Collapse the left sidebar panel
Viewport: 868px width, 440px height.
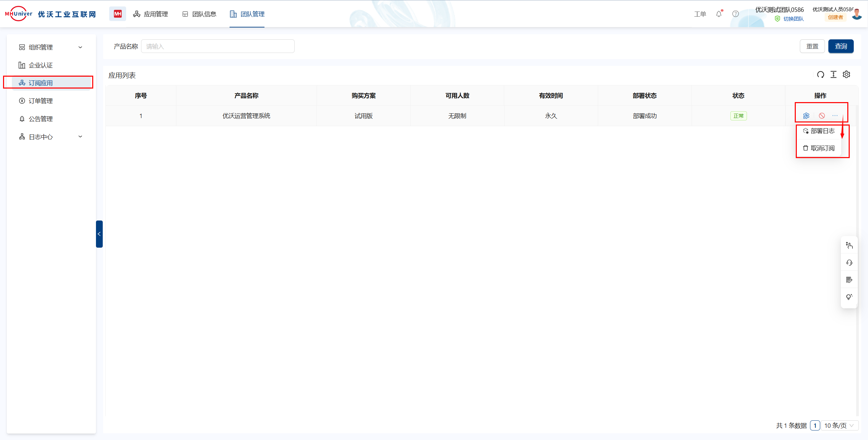coord(99,234)
